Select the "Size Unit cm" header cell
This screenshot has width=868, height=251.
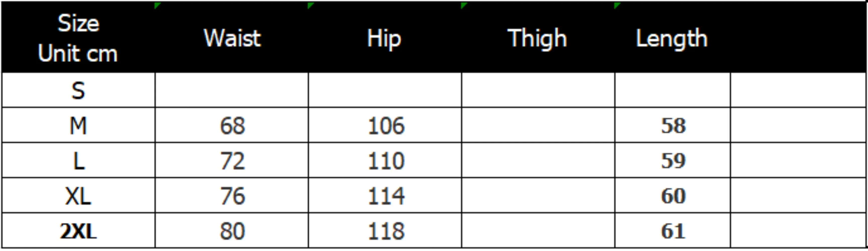tap(78, 38)
